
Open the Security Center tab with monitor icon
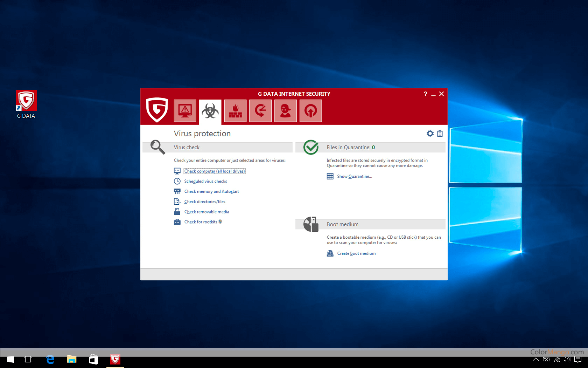[x=185, y=111]
